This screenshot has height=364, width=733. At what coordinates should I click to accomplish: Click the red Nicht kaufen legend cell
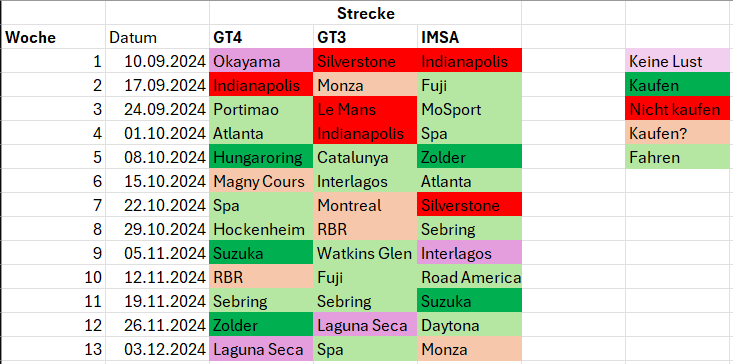(679, 109)
